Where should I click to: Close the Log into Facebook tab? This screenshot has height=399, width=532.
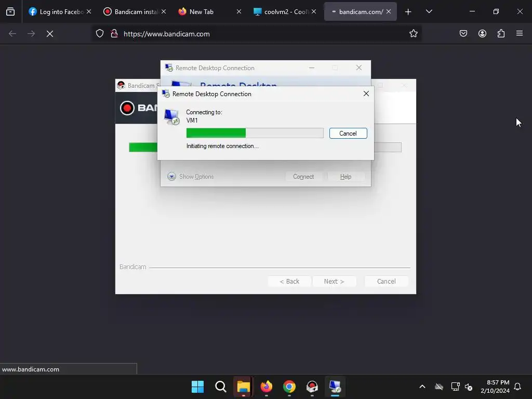click(x=88, y=11)
